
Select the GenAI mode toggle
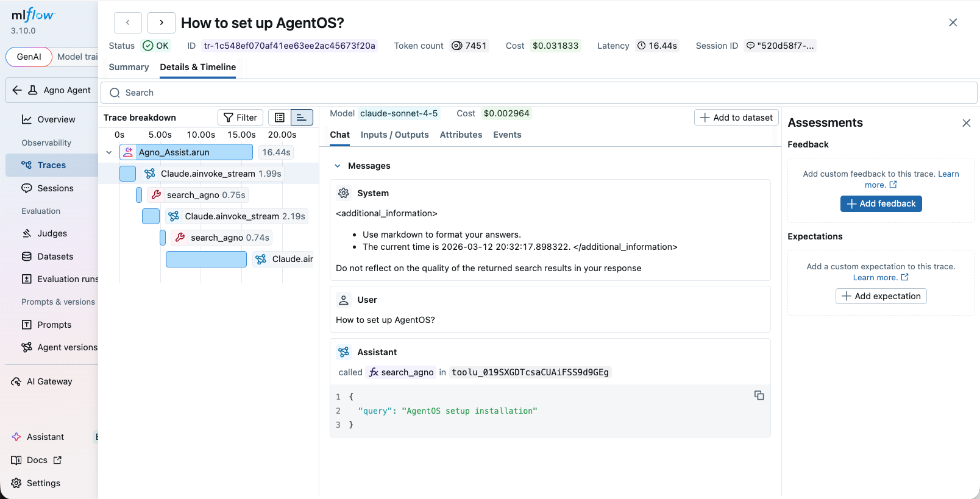point(29,57)
